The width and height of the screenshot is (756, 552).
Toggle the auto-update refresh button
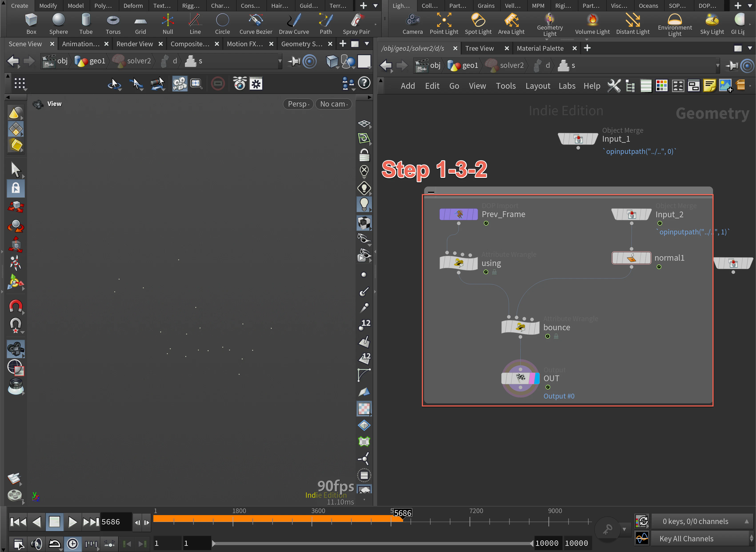tap(642, 521)
